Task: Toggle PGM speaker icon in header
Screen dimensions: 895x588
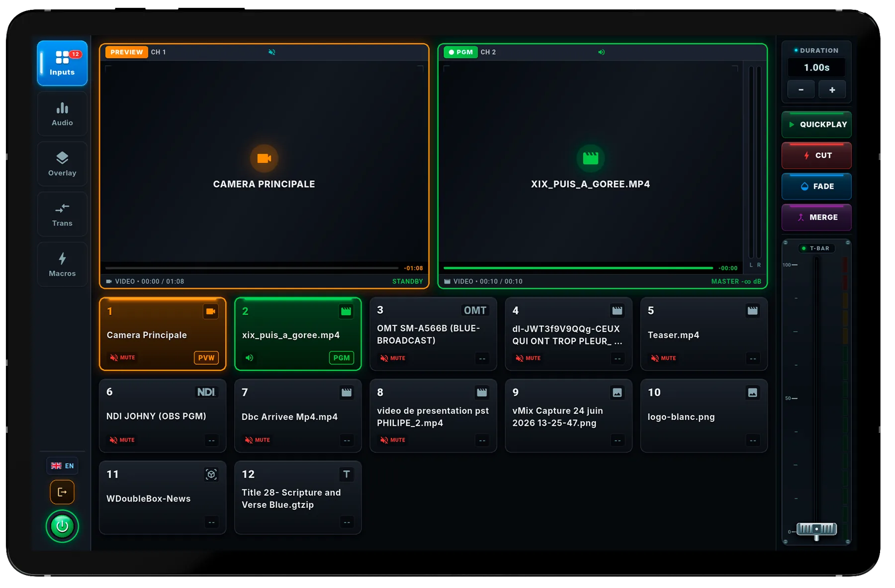Action: [602, 52]
